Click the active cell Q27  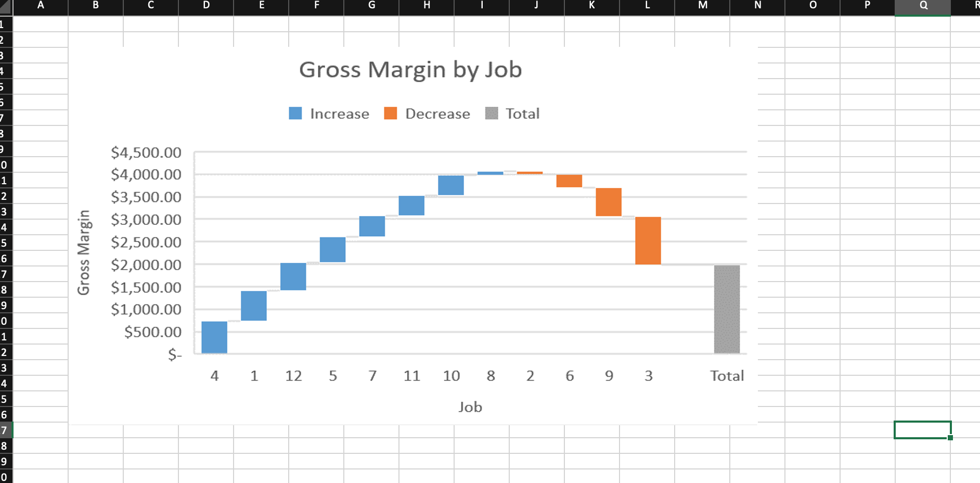click(x=923, y=430)
